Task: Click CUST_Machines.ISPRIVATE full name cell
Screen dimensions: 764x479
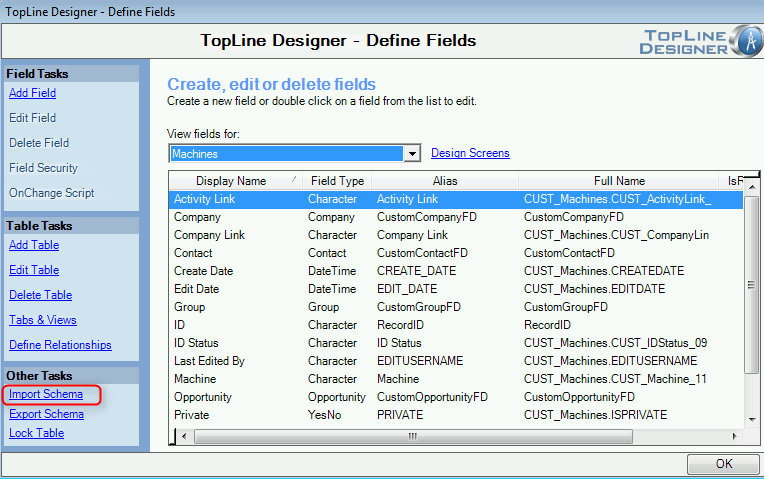Action: click(x=595, y=415)
